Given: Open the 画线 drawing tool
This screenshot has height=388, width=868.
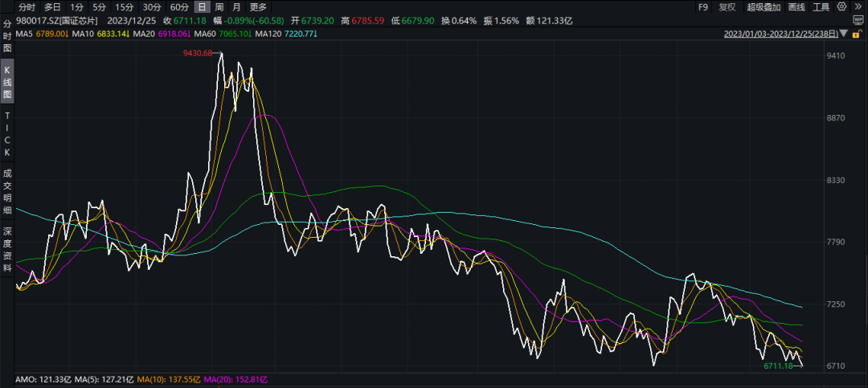Looking at the screenshot, I should tap(796, 7).
